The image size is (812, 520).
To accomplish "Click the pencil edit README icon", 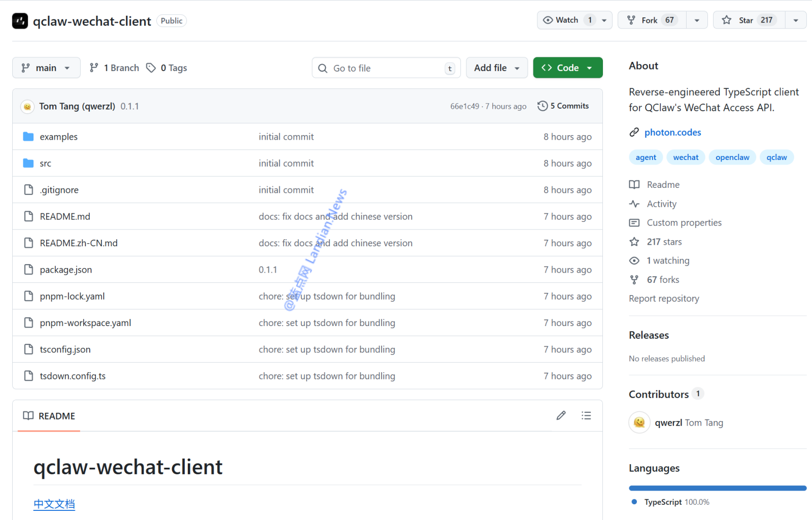I will click(x=561, y=416).
